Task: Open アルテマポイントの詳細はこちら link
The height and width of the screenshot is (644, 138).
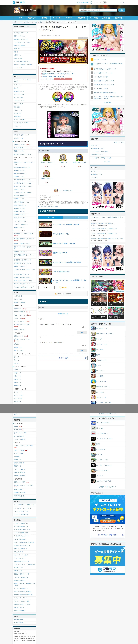Action: tap(108, 535)
